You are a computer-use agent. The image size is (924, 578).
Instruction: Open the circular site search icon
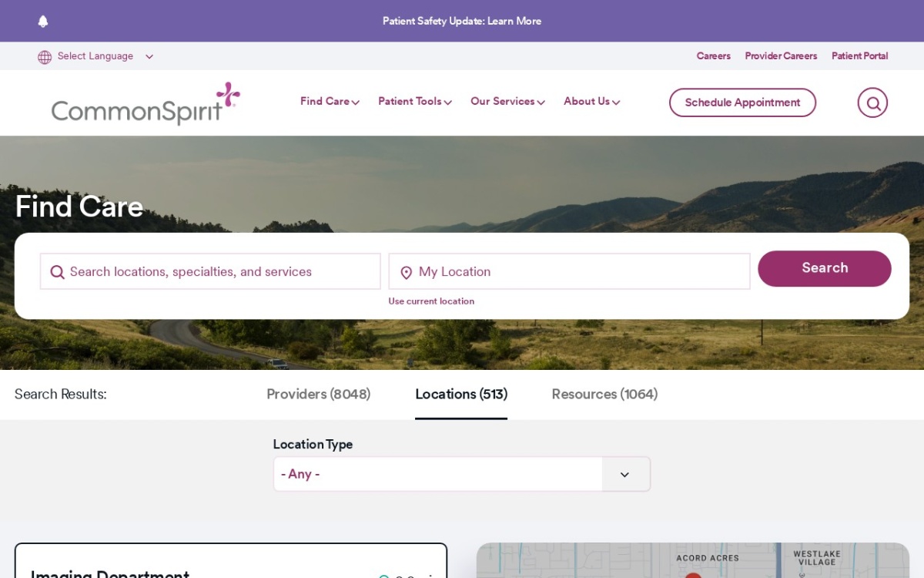click(x=872, y=102)
